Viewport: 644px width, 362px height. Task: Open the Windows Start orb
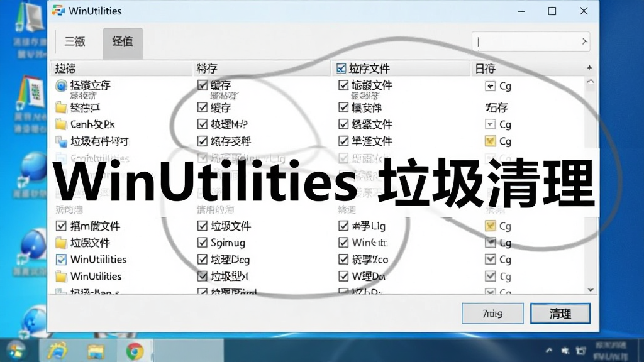(16, 351)
